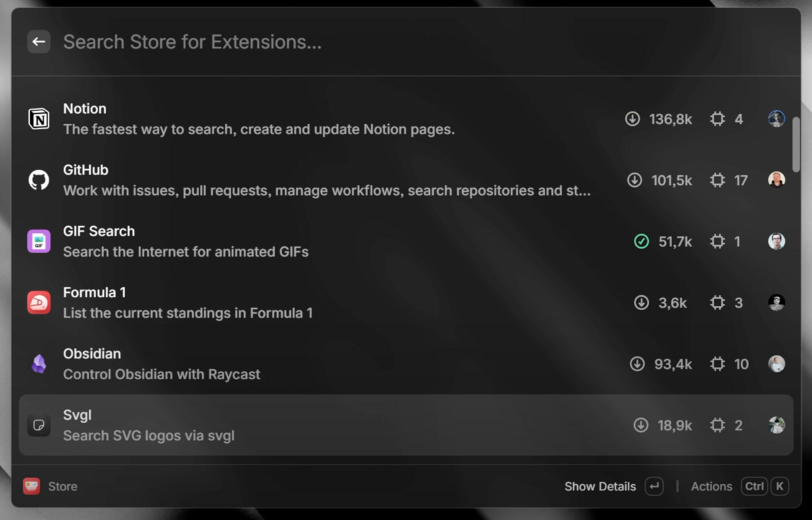Click the green installed checkmark for GIF Search
Viewport: 812px width, 520px height.
pos(641,242)
